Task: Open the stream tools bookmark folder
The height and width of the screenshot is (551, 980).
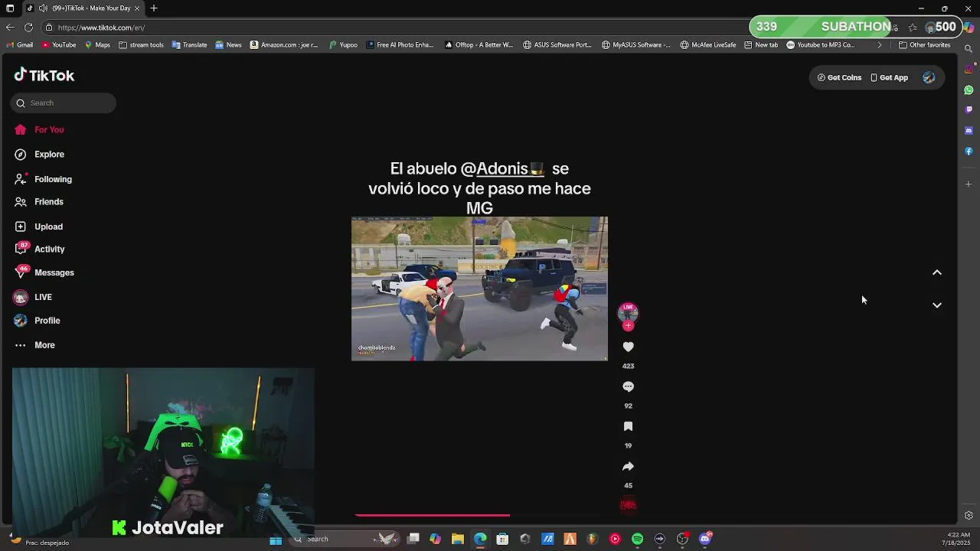Action: pyautogui.click(x=141, y=45)
